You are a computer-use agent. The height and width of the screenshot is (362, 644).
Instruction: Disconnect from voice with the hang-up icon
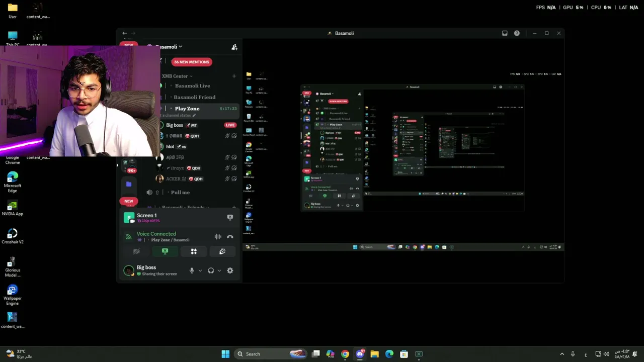click(230, 236)
